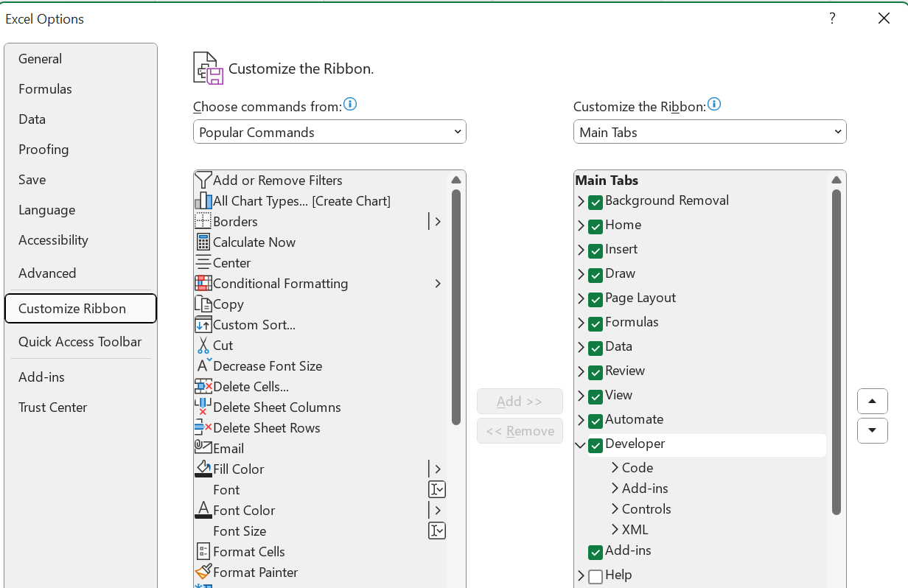Viewport: 908px width, 588px height.
Task: Expand the Controls group under Developer
Action: pos(615,509)
